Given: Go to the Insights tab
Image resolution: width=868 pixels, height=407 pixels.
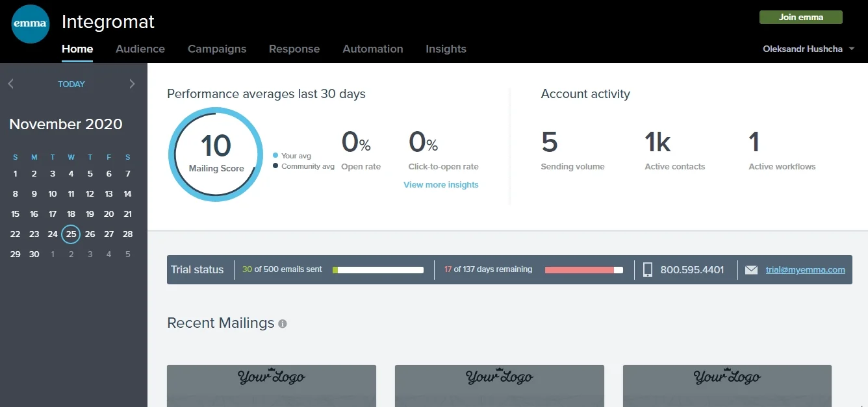Looking at the screenshot, I should click(446, 49).
